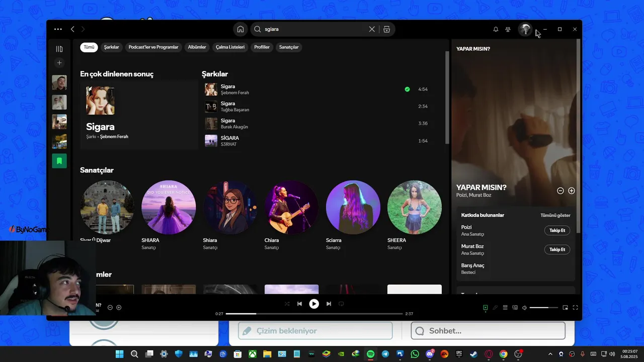Skip to next track
The image size is (644, 362).
click(x=329, y=304)
